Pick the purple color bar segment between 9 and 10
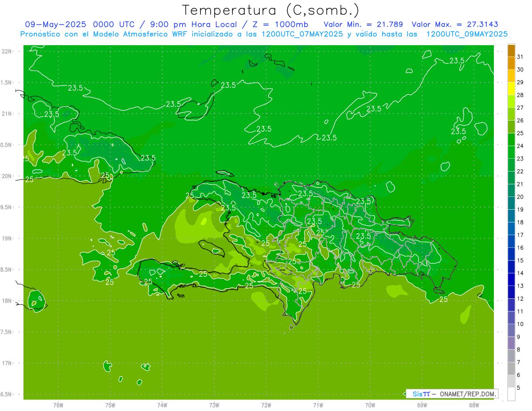Image resolution: width=532 pixels, height=411 pixels. click(x=511, y=330)
